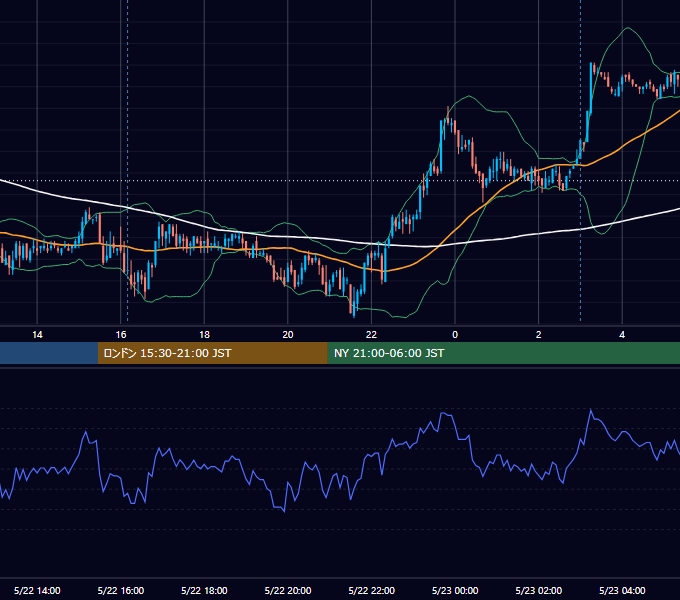Click the 20 time axis label
This screenshot has height=600, width=680.
click(288, 335)
